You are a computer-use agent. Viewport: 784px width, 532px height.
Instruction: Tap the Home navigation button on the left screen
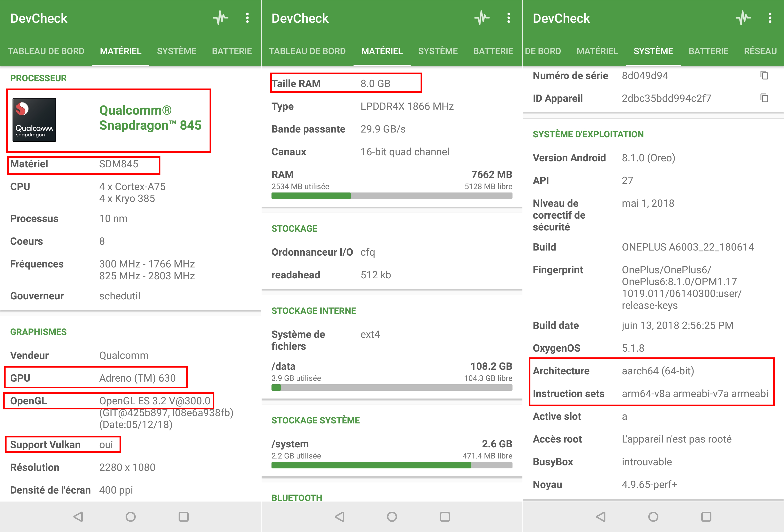131,517
